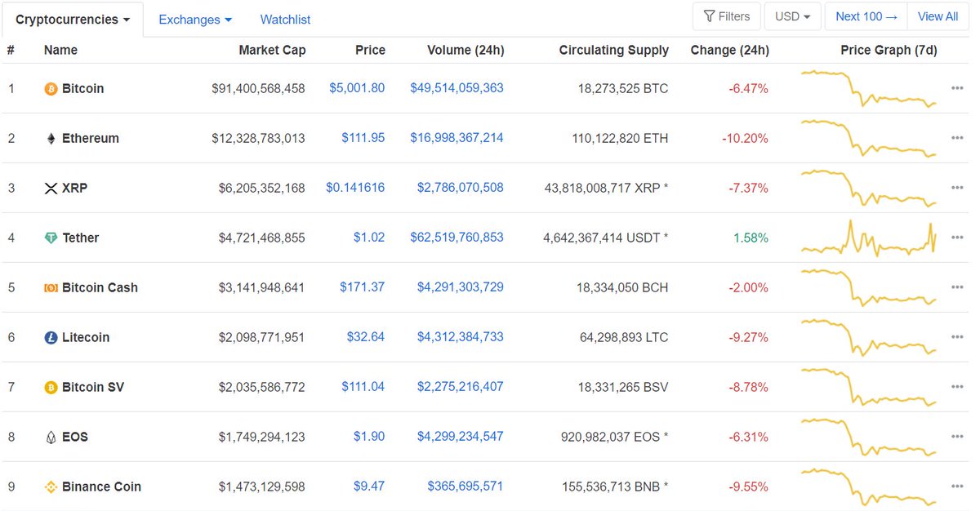This screenshot has width=980, height=511.
Task: Open Binance Coin's 7-day price graph
Action: (x=869, y=487)
